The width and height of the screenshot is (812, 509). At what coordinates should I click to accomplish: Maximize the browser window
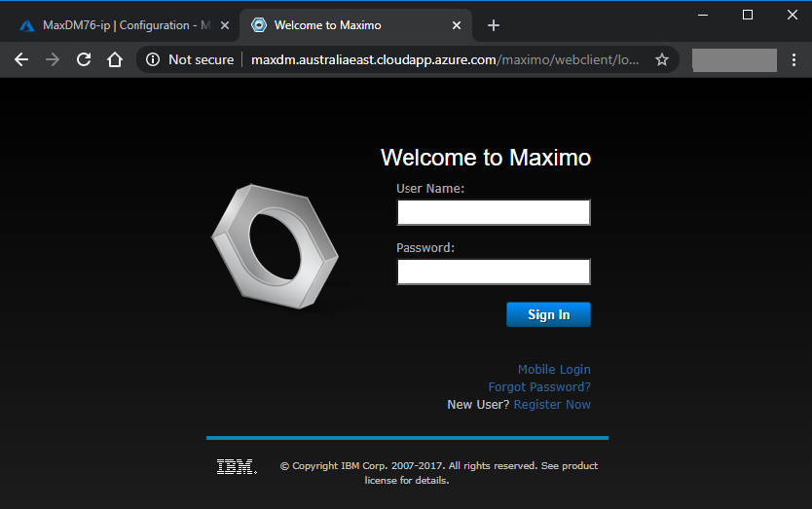click(748, 15)
